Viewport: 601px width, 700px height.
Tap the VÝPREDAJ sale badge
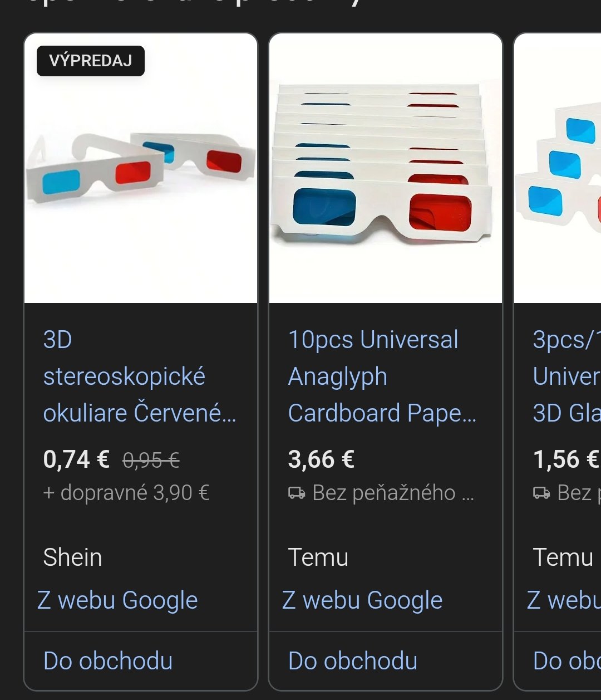91,61
